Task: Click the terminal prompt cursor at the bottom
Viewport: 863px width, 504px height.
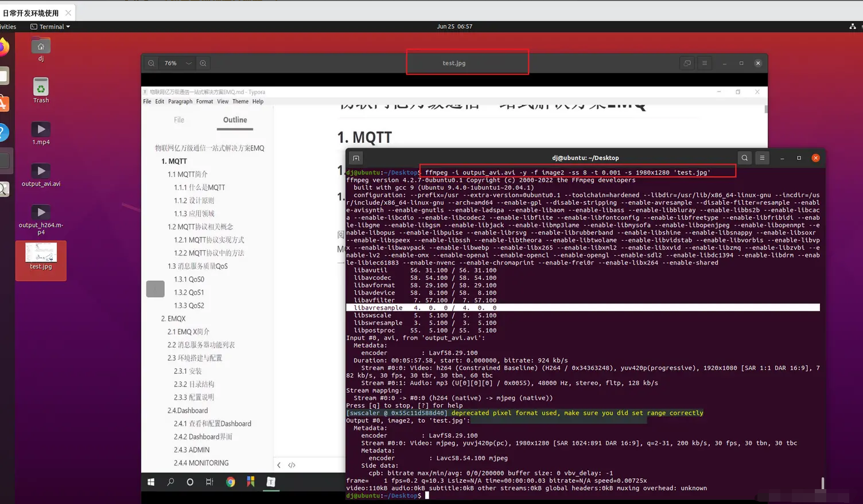Action: [x=427, y=495]
